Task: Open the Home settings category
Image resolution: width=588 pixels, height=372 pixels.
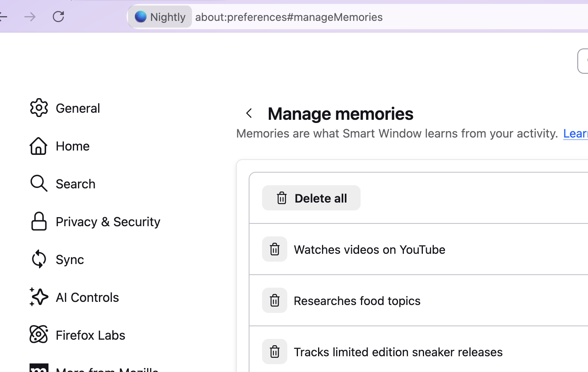Action: (73, 146)
